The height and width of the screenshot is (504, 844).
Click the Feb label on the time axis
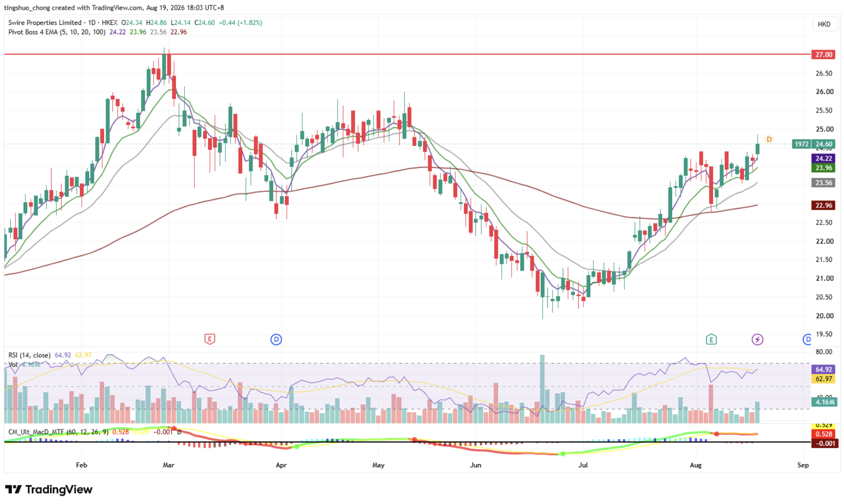pyautogui.click(x=81, y=465)
